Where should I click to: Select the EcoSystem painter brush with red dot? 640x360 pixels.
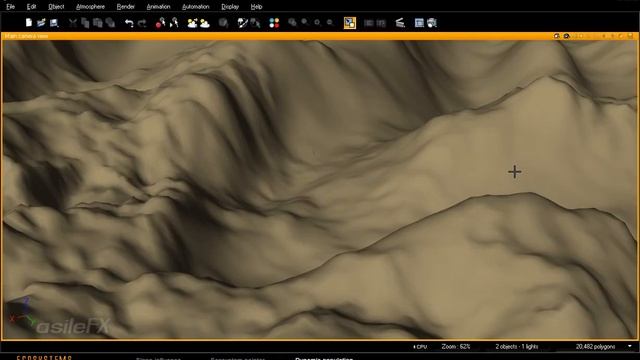[160, 23]
